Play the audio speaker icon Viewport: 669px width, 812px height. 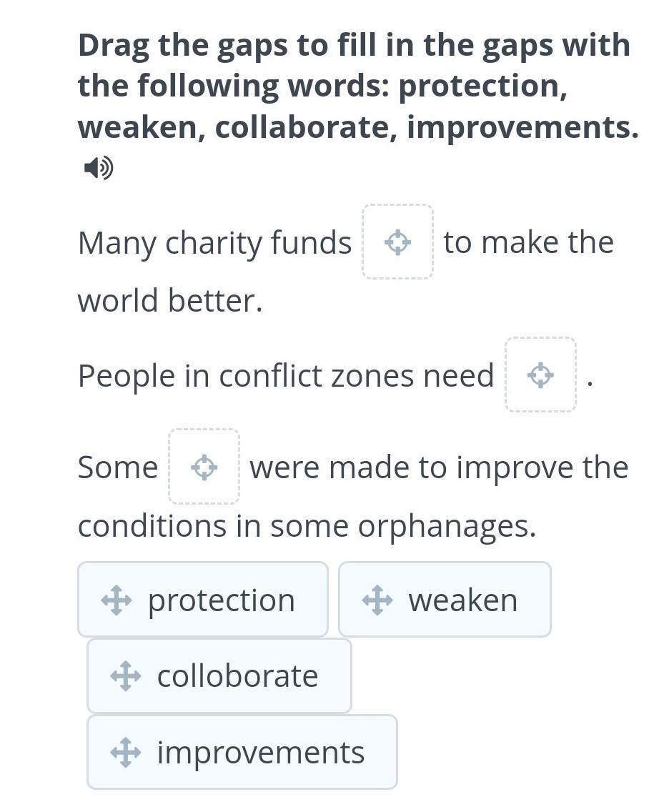tap(99, 168)
